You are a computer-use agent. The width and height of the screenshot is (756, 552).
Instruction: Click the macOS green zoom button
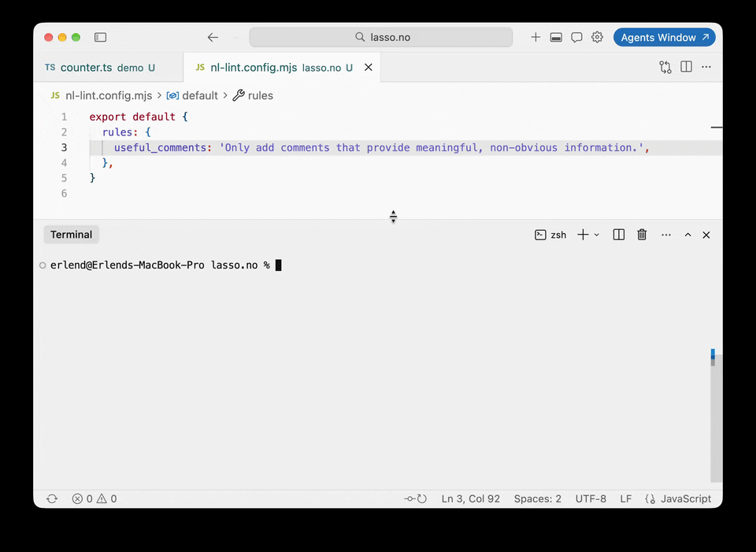click(76, 37)
